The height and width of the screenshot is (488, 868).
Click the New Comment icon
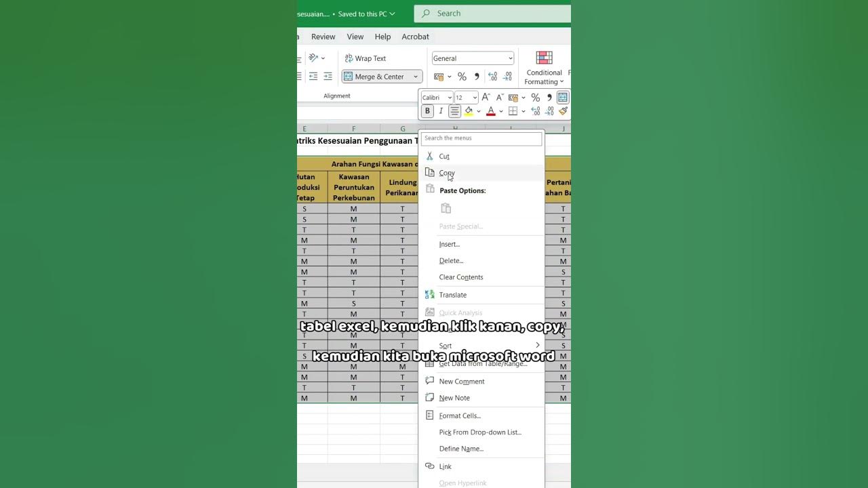429,381
